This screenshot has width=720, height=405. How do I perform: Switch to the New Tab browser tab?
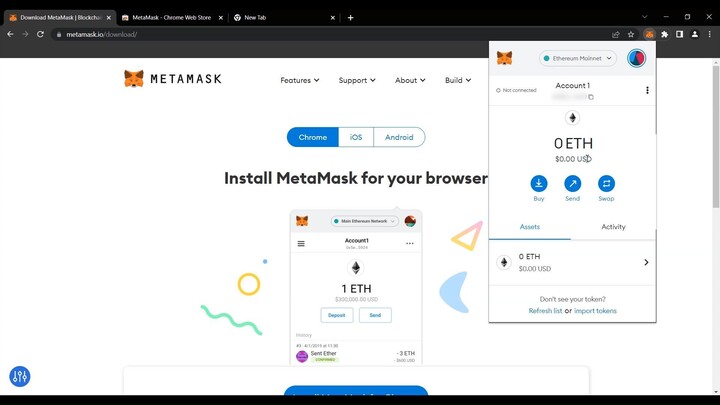(x=255, y=17)
